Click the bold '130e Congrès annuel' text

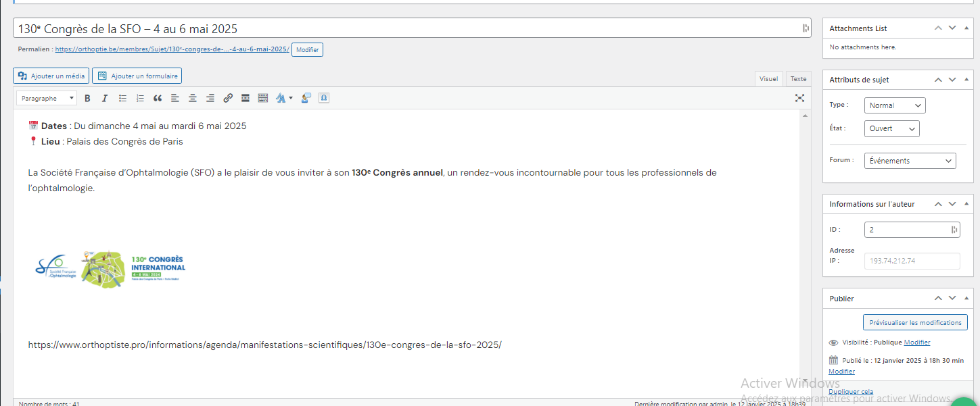[397, 173]
